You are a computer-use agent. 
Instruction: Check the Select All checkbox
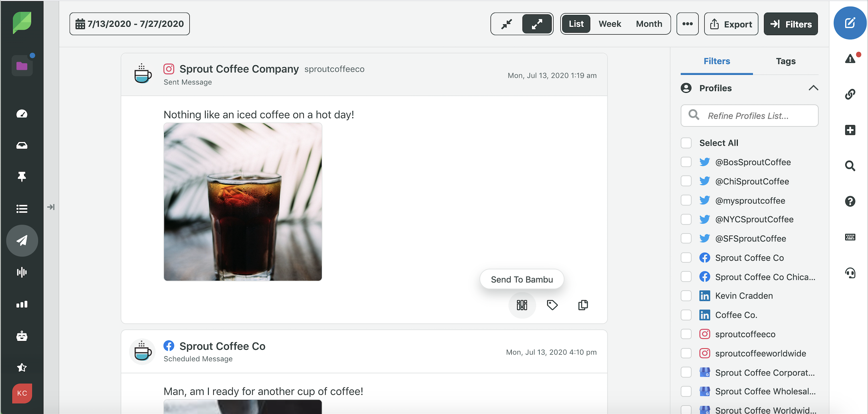click(686, 143)
